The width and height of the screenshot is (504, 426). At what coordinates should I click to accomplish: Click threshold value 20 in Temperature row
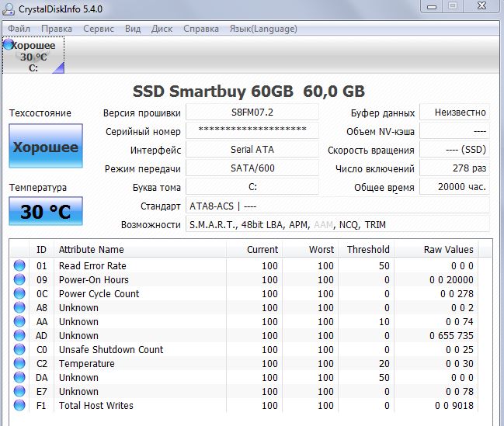[x=384, y=363]
